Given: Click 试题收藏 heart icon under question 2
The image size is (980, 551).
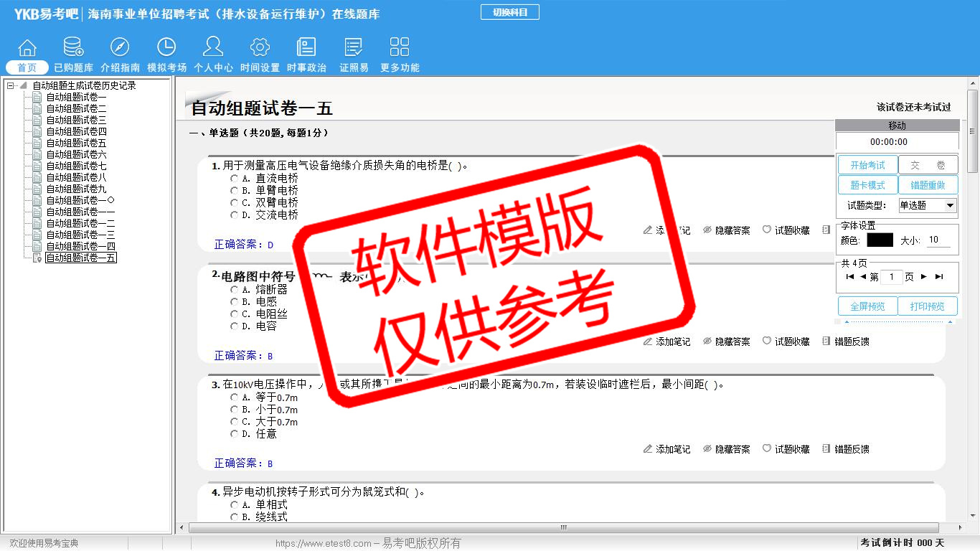Looking at the screenshot, I should click(767, 342).
